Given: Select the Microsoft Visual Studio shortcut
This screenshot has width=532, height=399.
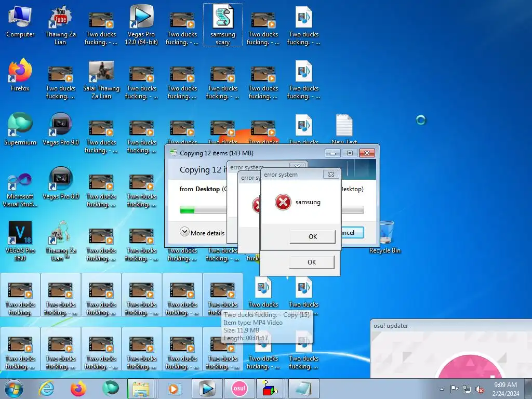Looking at the screenshot, I should [20, 190].
